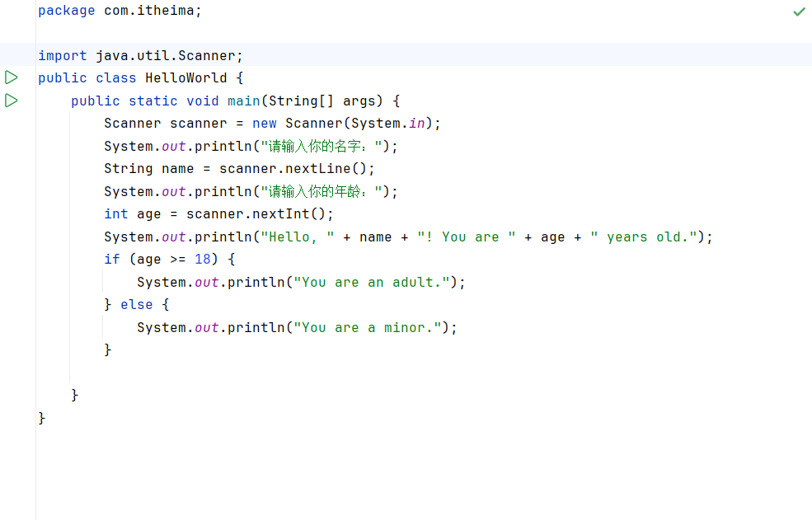Run the main method via its gutter arrow

(x=11, y=101)
